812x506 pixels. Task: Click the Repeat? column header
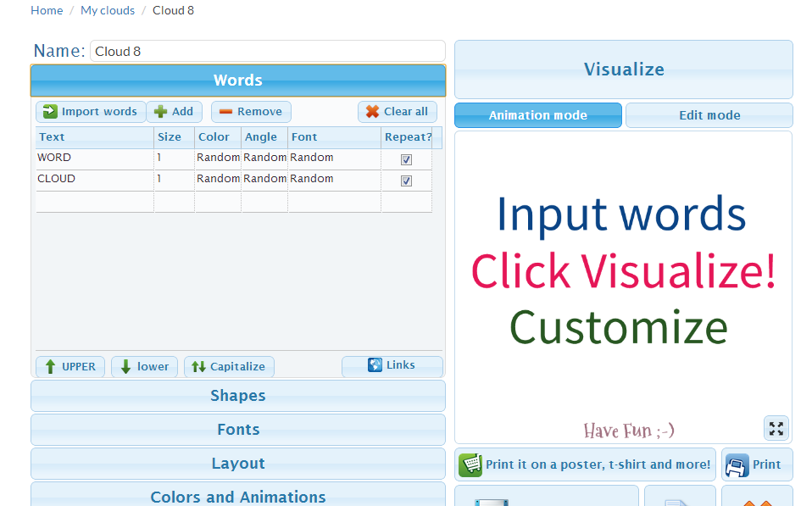[407, 137]
